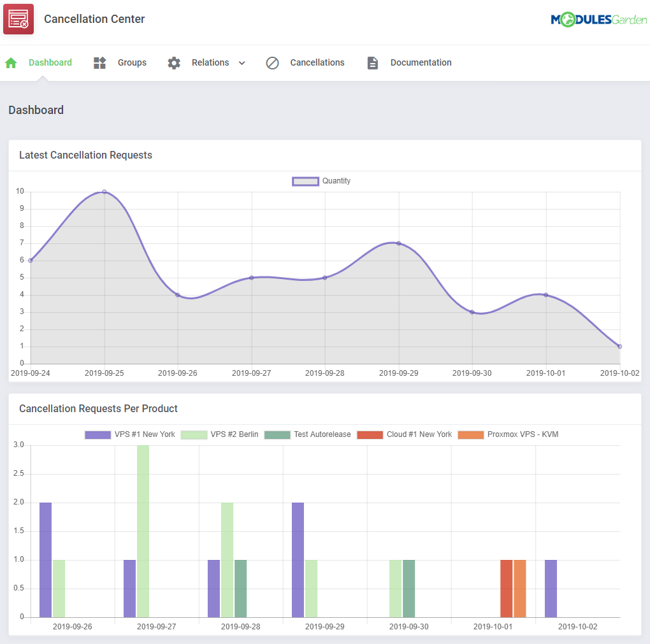Toggle the Cloud #1 New York legend swatch
This screenshot has height=644, width=650.
click(x=370, y=434)
